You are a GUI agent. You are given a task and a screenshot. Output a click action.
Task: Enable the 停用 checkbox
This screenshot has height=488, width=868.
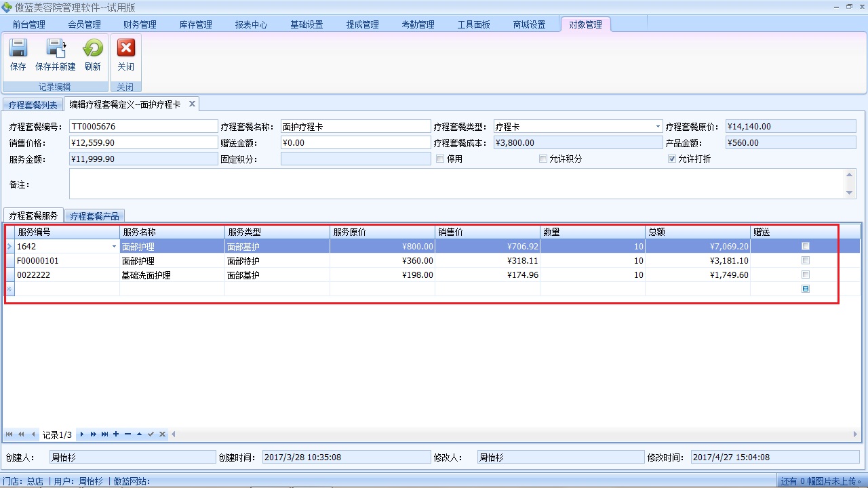(x=440, y=159)
